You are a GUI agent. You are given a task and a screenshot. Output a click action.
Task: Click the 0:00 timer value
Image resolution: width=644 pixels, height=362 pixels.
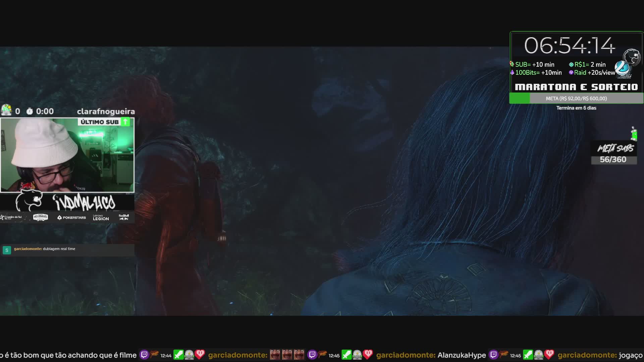coord(45,111)
